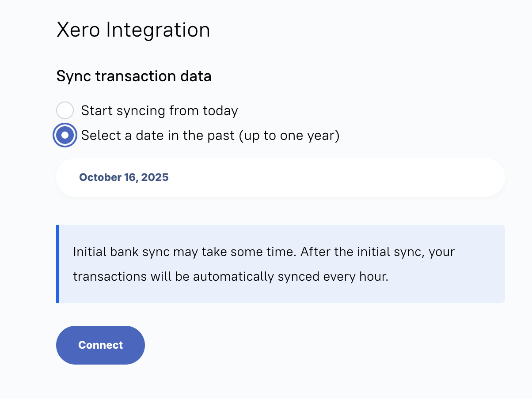
Task: Click the "October 16, 2025" date text
Action: (x=124, y=177)
